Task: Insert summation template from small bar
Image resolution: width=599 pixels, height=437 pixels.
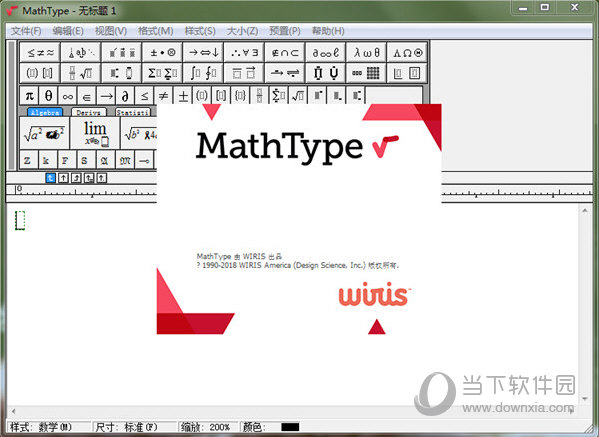Action: [x=279, y=95]
